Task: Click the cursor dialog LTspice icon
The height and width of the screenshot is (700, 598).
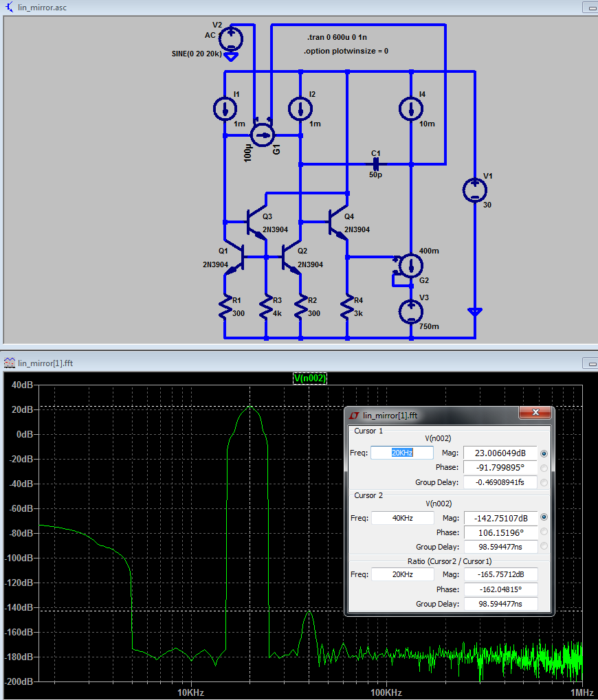Action: point(354,416)
